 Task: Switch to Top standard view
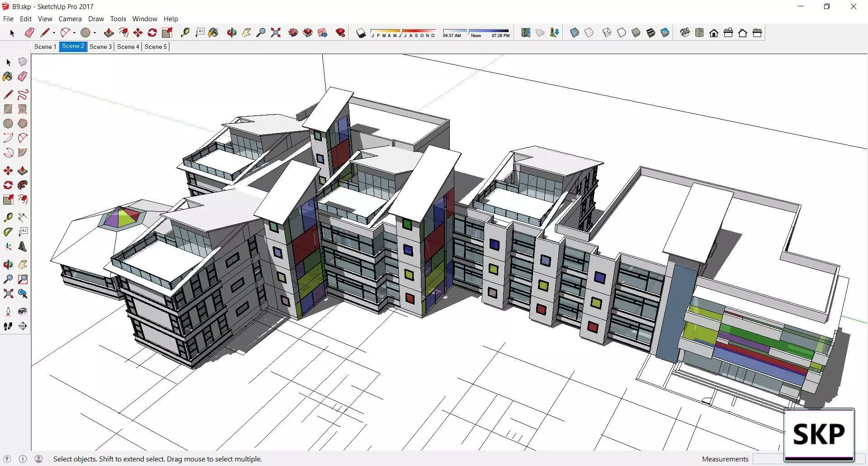pyautogui.click(x=699, y=33)
